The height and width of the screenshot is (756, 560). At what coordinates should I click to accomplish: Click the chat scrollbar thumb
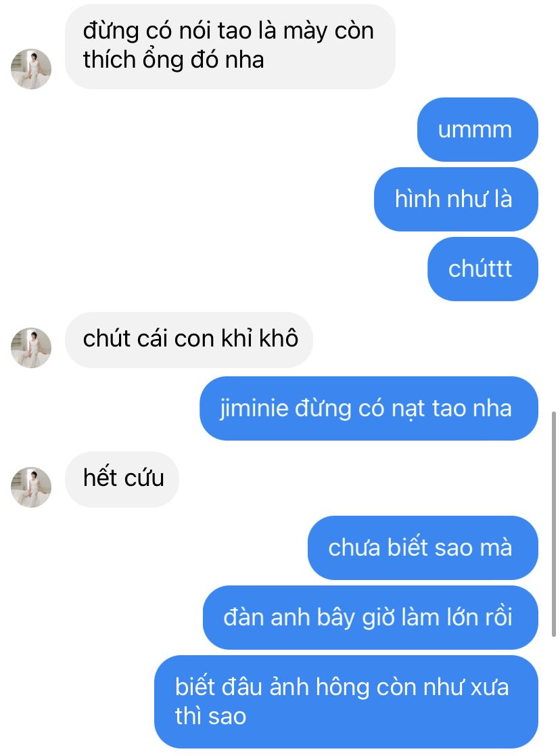554,524
